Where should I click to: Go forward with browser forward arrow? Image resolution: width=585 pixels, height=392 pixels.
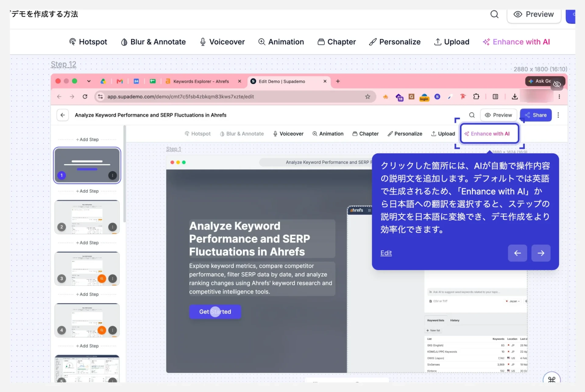(x=72, y=96)
